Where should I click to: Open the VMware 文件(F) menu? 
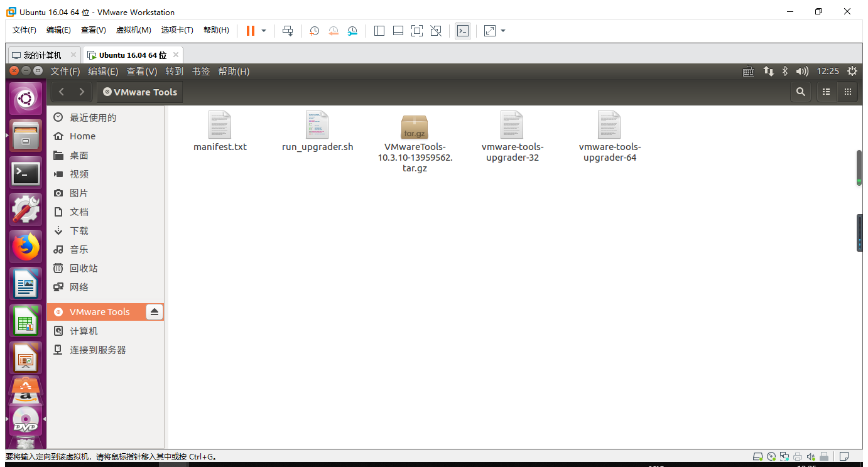pos(24,30)
